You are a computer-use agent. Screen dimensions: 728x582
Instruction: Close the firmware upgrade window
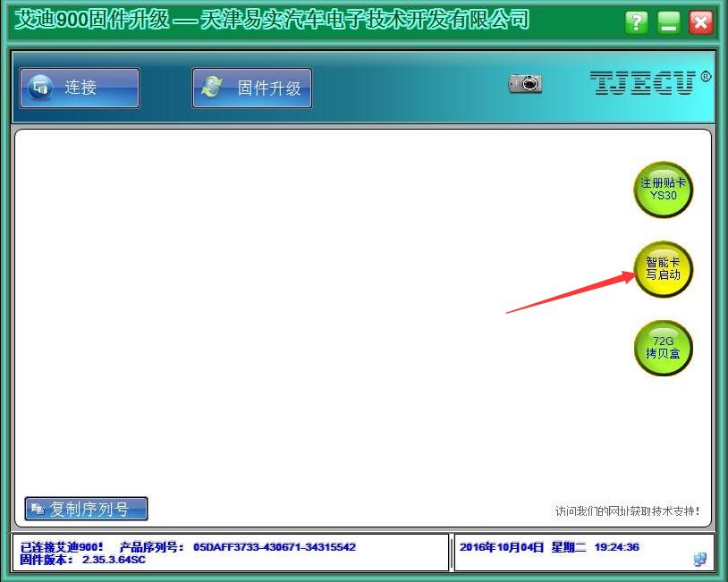(700, 21)
